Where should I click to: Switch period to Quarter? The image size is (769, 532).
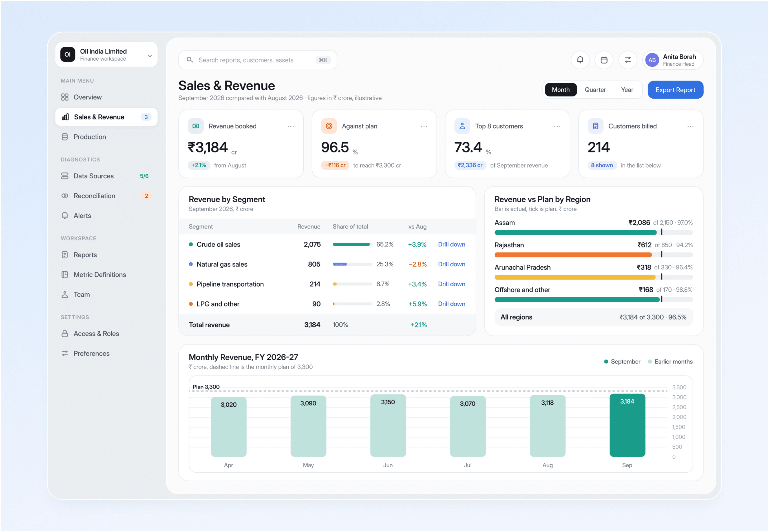click(x=595, y=90)
